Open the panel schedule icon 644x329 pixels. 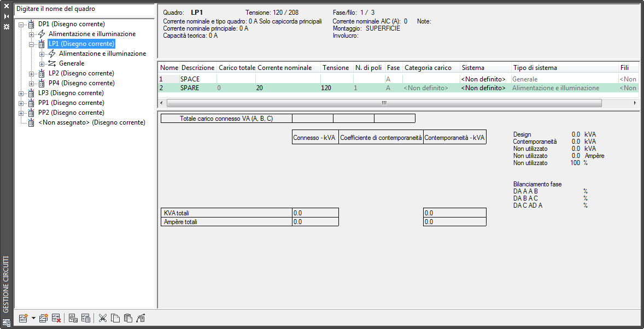pyautogui.click(x=86, y=318)
